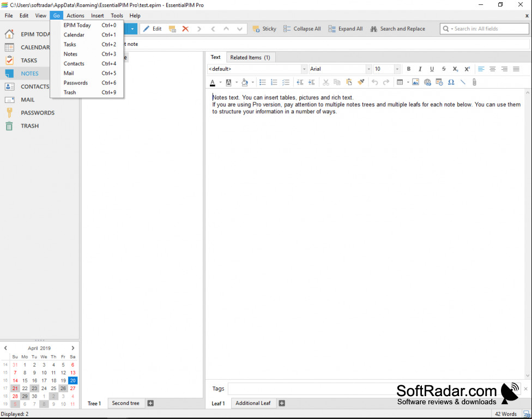Align text left
Image resolution: width=532 pixels, height=419 pixels.
coord(481,69)
